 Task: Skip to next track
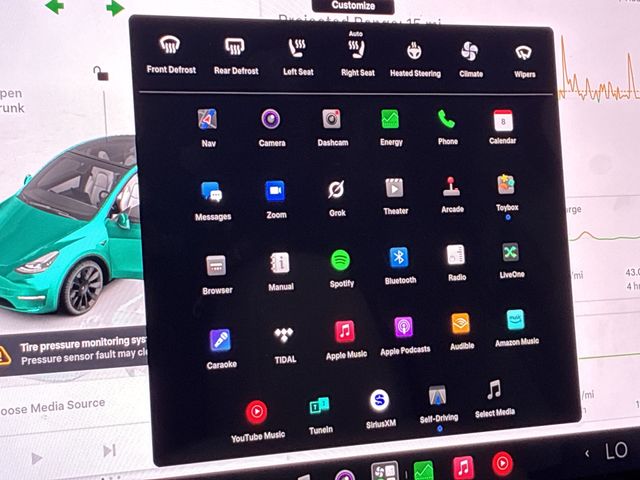point(109,451)
